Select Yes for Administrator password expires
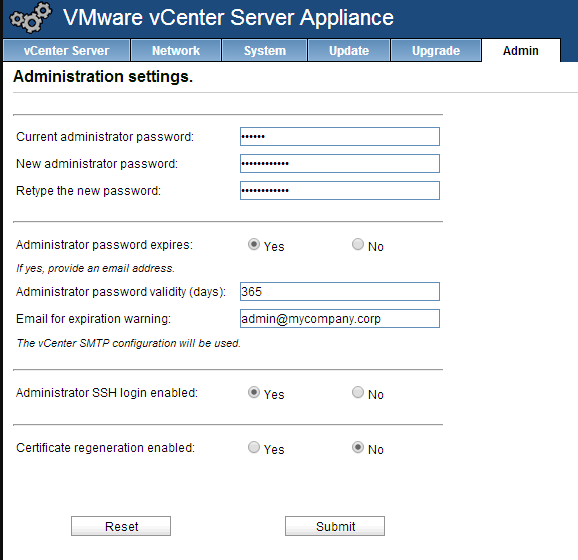Screen dimensions: 578x560 tap(254, 244)
